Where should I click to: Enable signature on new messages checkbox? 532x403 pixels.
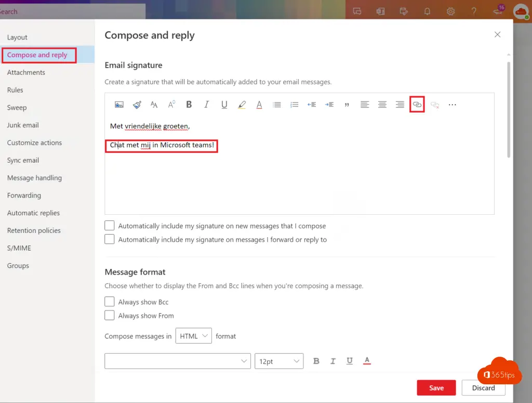click(x=110, y=226)
